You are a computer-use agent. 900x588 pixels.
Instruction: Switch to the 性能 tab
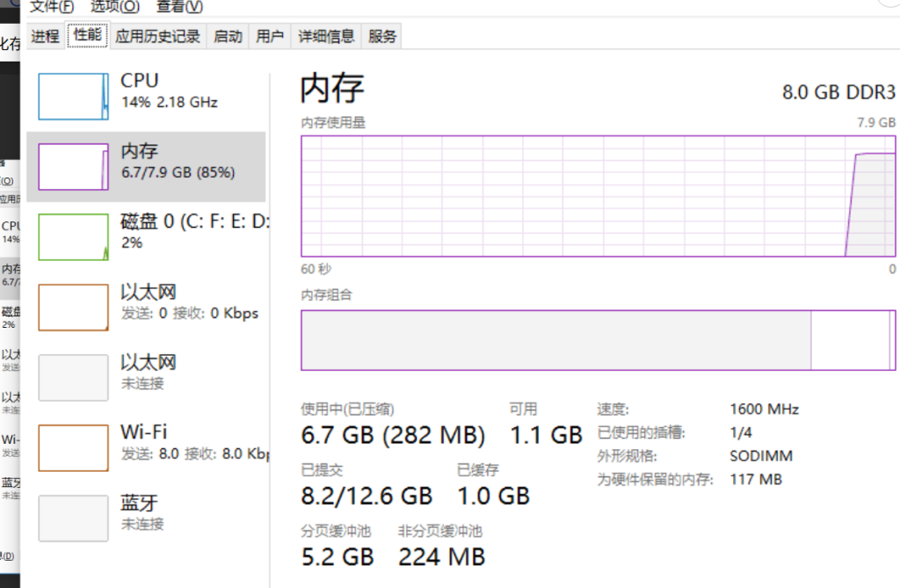point(88,35)
